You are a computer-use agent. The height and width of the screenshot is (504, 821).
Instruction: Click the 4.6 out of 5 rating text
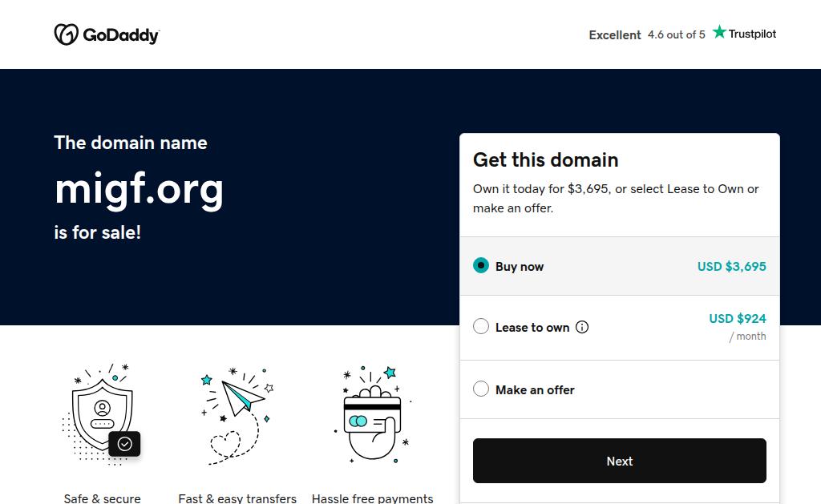677,34
